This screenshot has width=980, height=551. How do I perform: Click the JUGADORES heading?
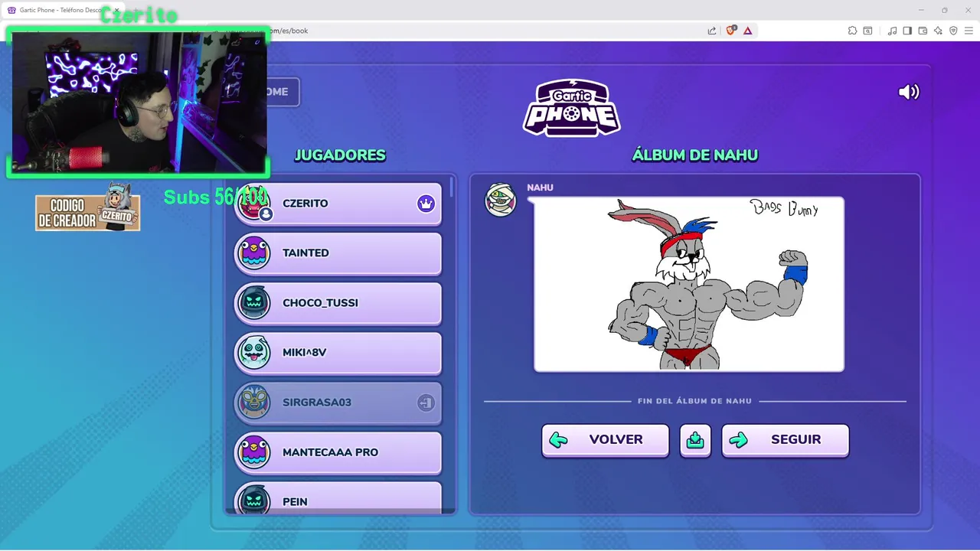pos(340,155)
